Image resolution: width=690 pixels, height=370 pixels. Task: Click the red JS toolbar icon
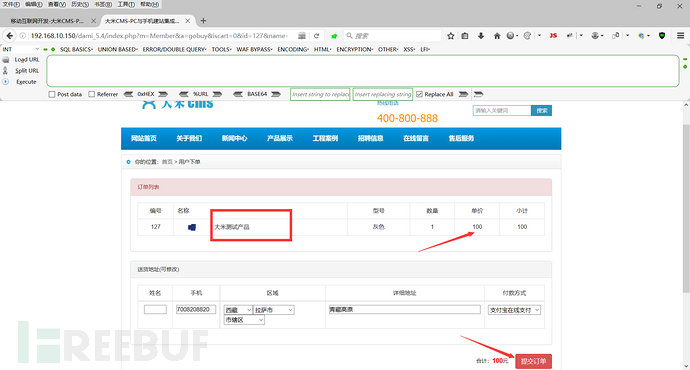click(x=553, y=36)
